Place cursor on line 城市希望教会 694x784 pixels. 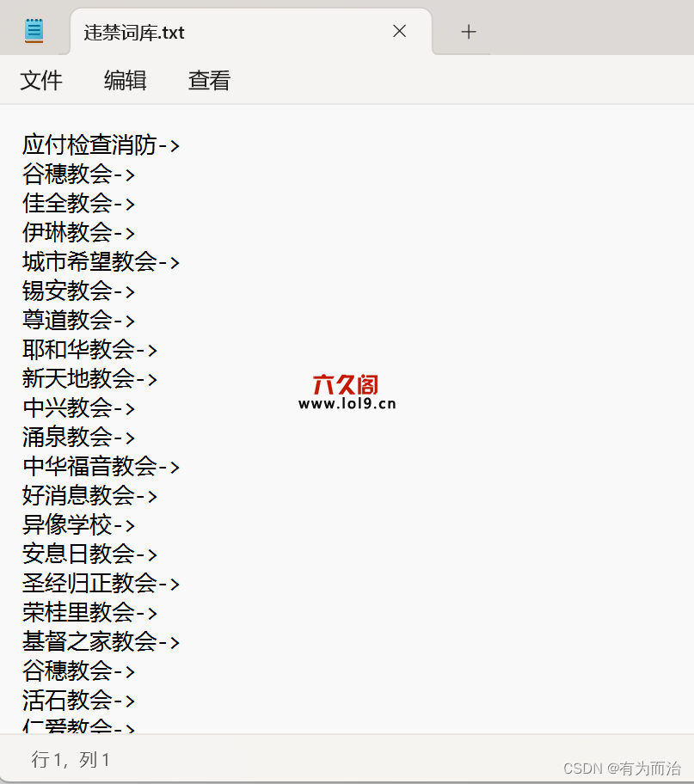tap(101, 262)
